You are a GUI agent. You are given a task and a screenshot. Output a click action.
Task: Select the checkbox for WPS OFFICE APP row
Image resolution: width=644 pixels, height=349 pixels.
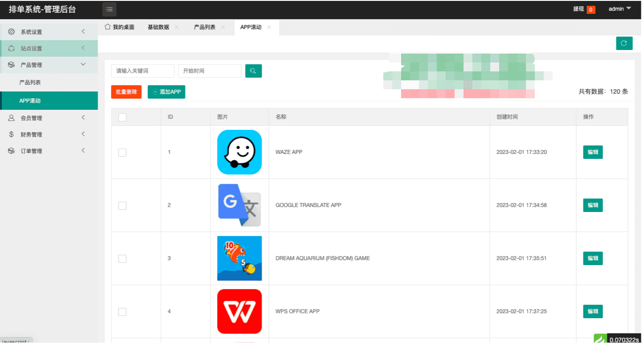click(123, 312)
